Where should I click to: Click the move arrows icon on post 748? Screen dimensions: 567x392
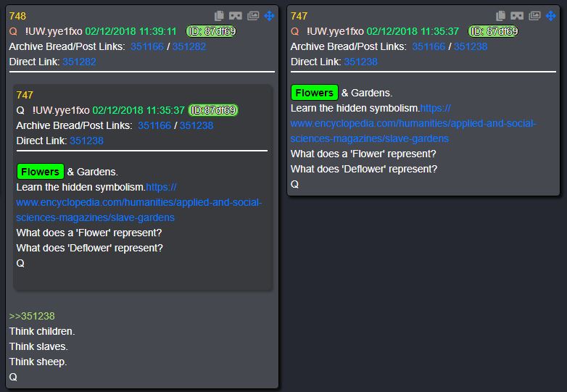(x=270, y=16)
